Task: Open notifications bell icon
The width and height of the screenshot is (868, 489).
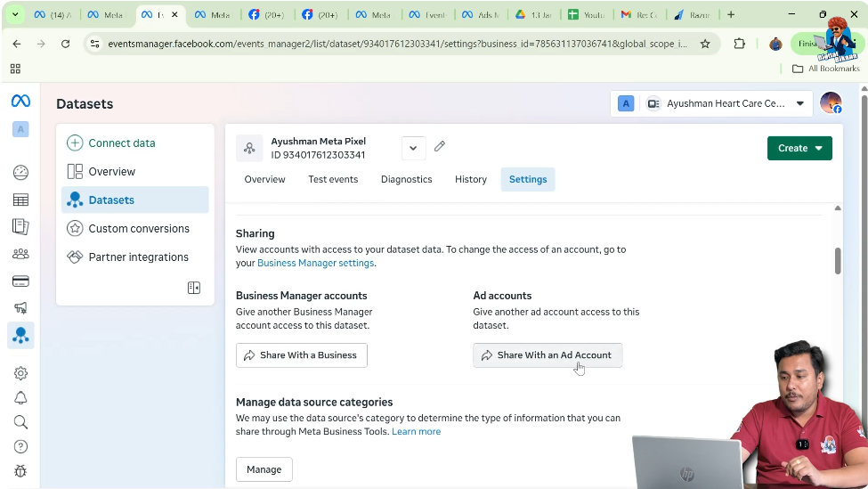Action: point(20,397)
